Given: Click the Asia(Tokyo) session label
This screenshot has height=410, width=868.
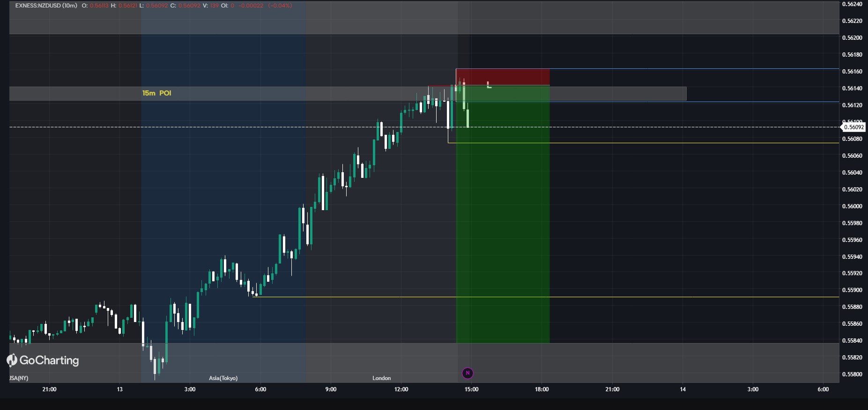Looking at the screenshot, I should click(x=223, y=378).
